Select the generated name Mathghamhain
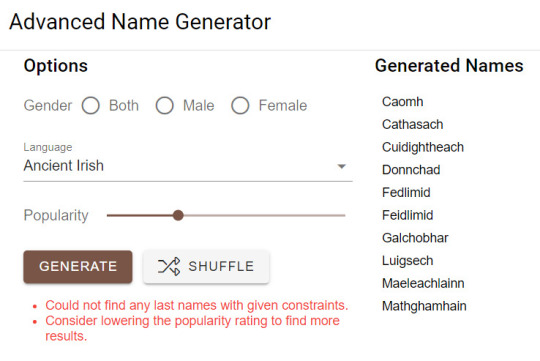The width and height of the screenshot is (540, 361). point(424,306)
